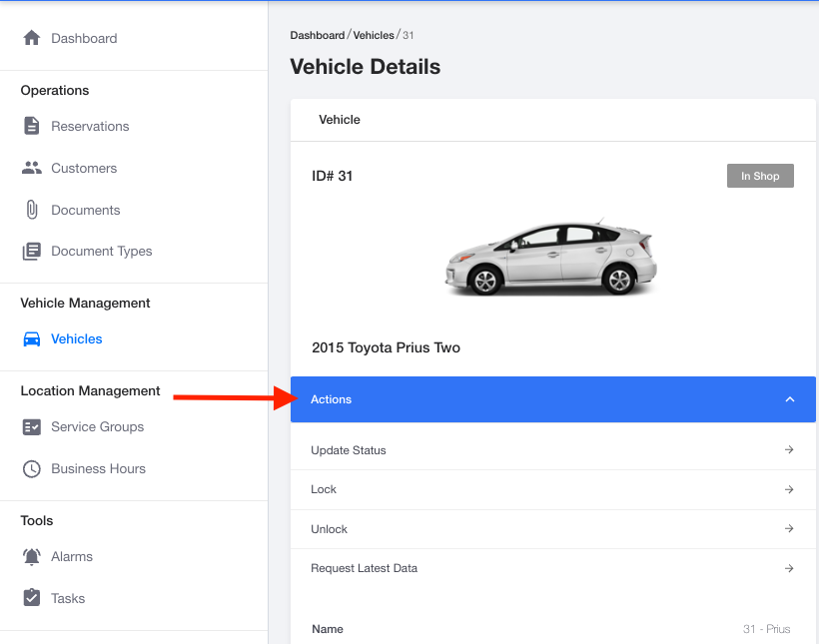The width and height of the screenshot is (819, 644).
Task: Open the Update Status action arrow
Action: point(789,449)
